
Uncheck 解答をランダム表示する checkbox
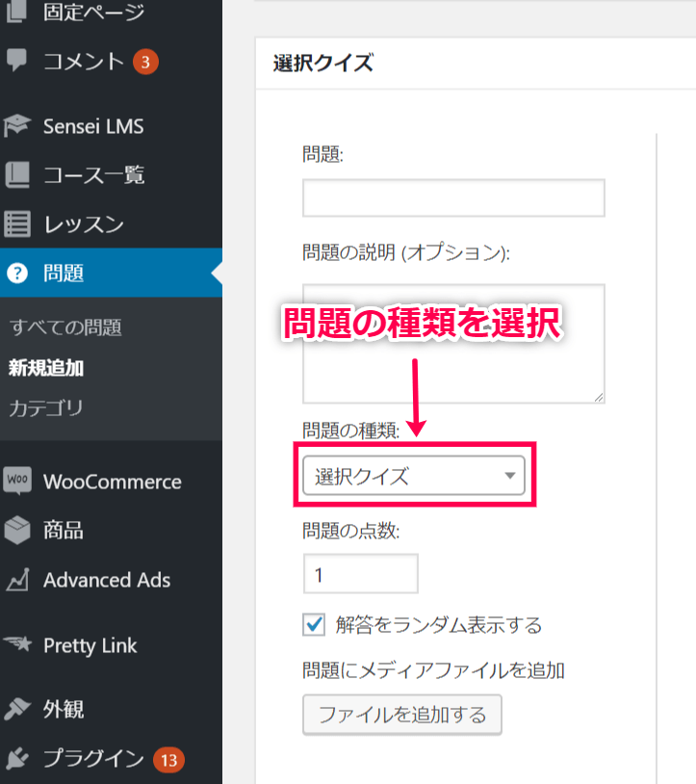point(314,624)
